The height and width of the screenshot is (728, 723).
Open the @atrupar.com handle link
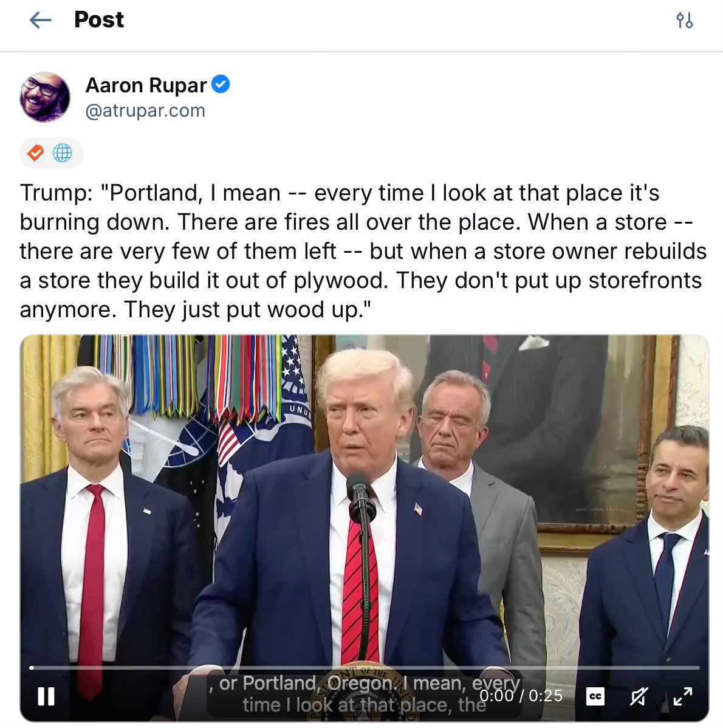[x=145, y=111]
